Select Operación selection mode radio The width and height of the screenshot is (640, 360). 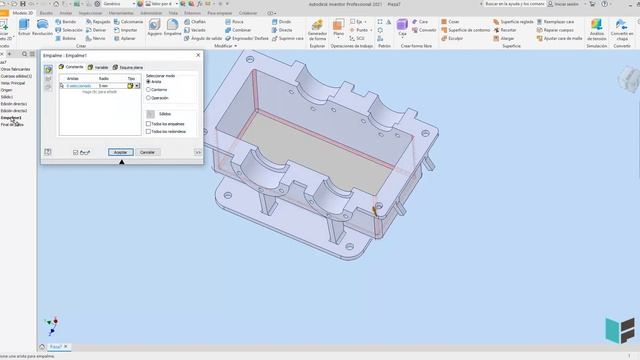click(149, 98)
